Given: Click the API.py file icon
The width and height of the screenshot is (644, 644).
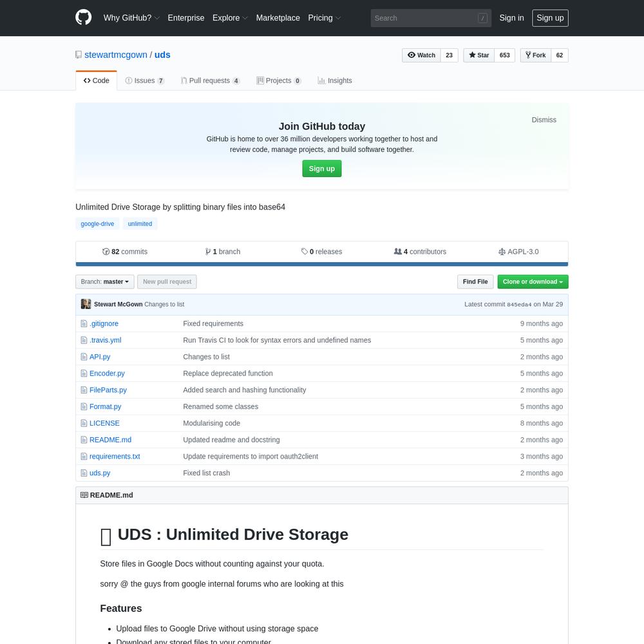Looking at the screenshot, I should click(84, 357).
